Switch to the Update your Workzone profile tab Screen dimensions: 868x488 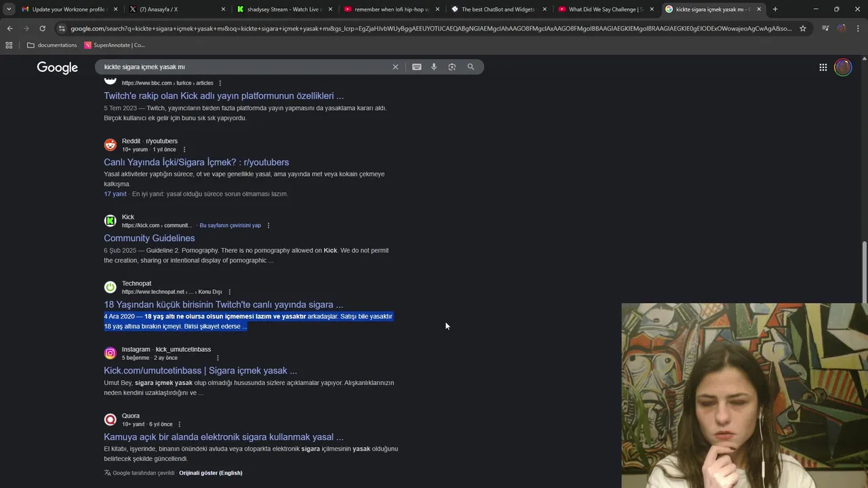point(68,9)
